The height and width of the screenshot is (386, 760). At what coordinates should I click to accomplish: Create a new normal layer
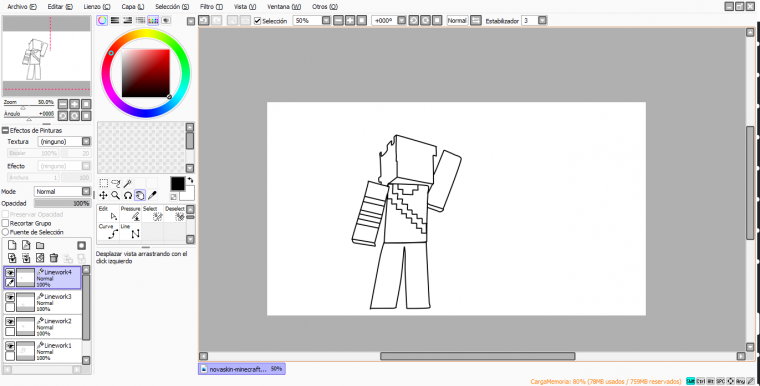12,246
